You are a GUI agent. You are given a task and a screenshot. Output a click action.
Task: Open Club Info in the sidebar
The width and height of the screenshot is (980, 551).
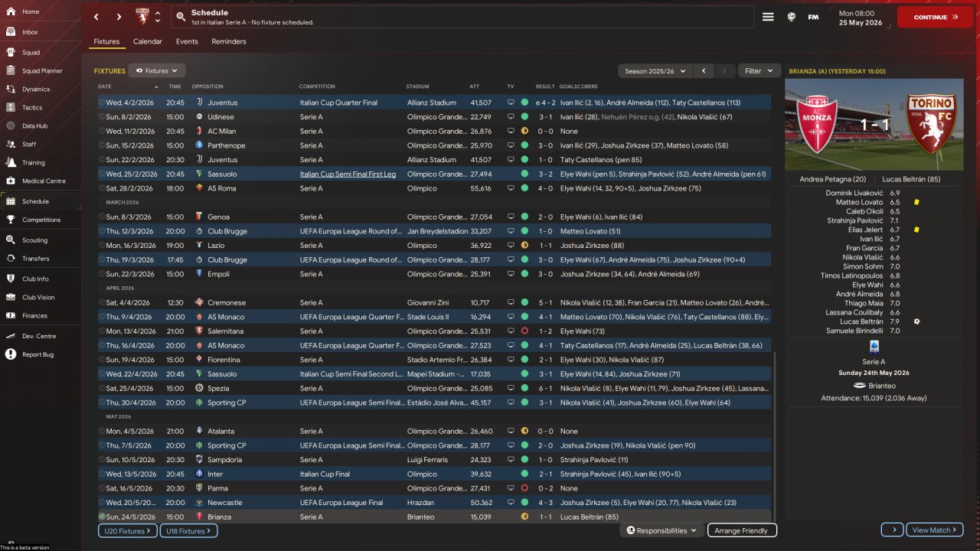click(x=35, y=279)
